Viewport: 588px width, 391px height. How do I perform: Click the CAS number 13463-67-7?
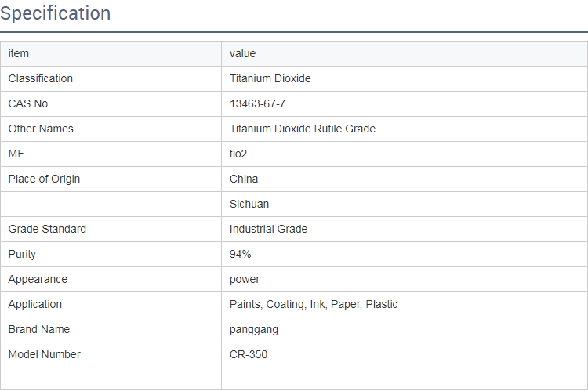point(263,103)
